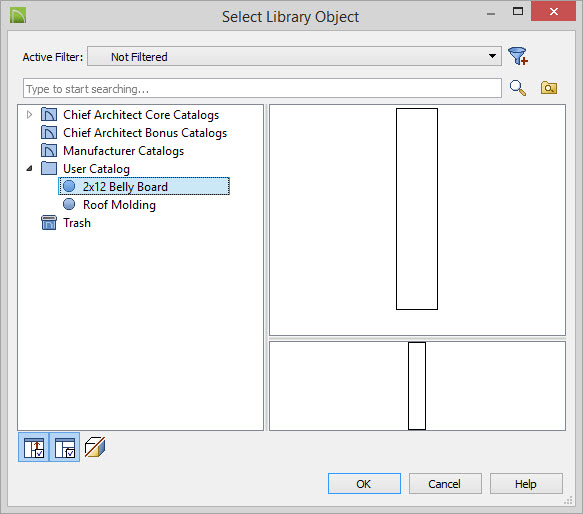Click the OK button
Image resolution: width=583 pixels, height=514 pixels.
[364, 484]
